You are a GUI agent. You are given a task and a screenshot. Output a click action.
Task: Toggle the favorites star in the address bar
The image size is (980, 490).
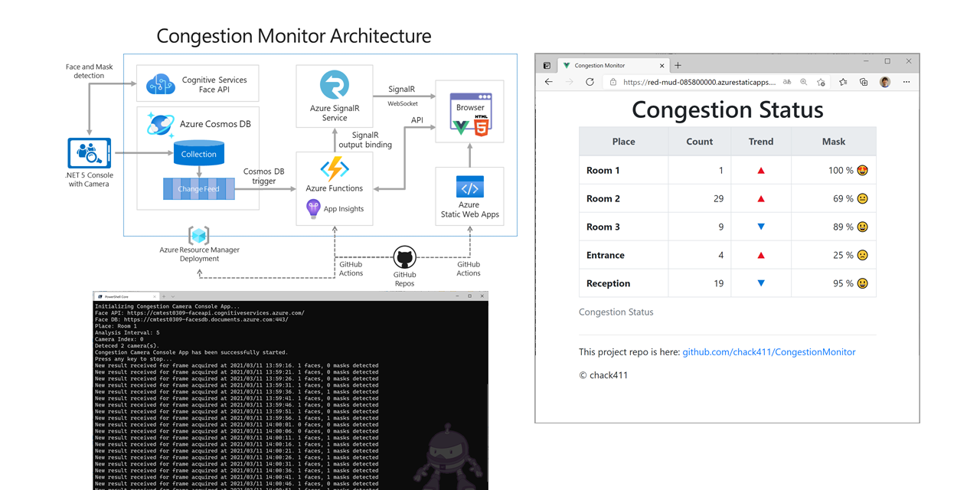pyautogui.click(x=820, y=82)
